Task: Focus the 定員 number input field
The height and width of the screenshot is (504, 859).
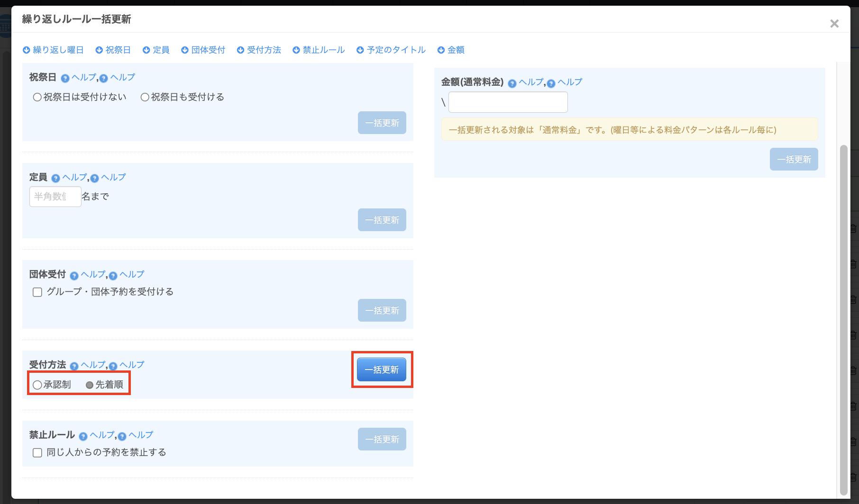Action: 55,197
